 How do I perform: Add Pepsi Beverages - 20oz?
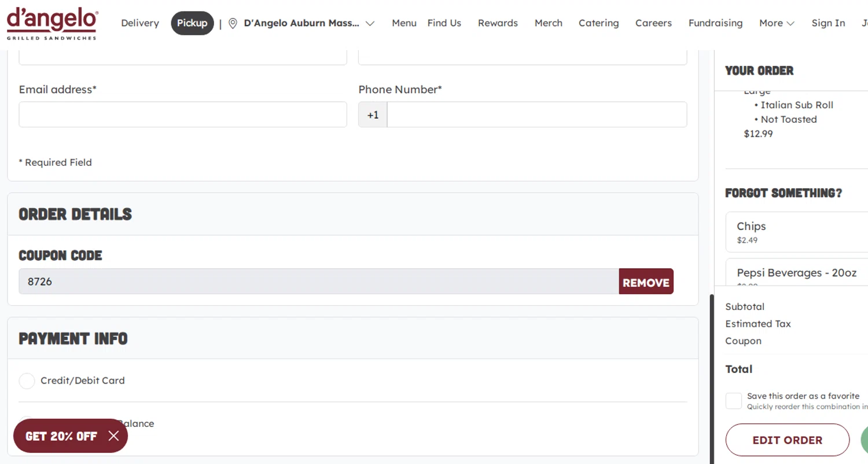coord(797,272)
